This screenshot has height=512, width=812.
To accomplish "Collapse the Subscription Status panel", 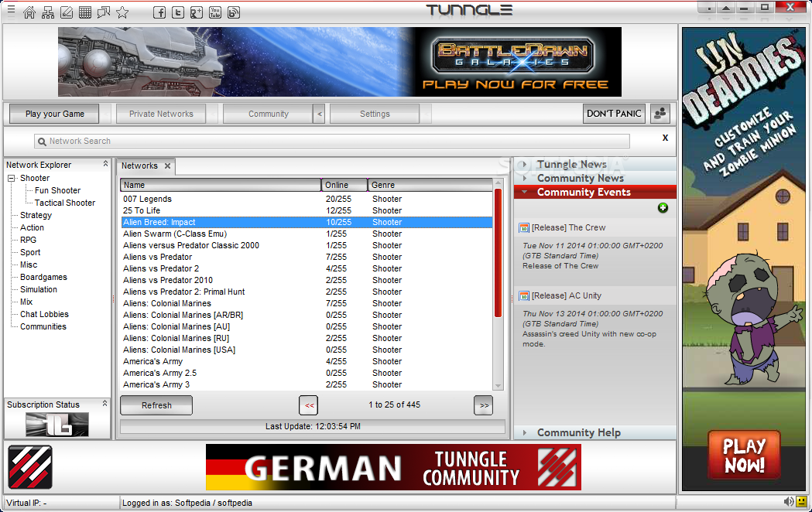I will [x=104, y=404].
